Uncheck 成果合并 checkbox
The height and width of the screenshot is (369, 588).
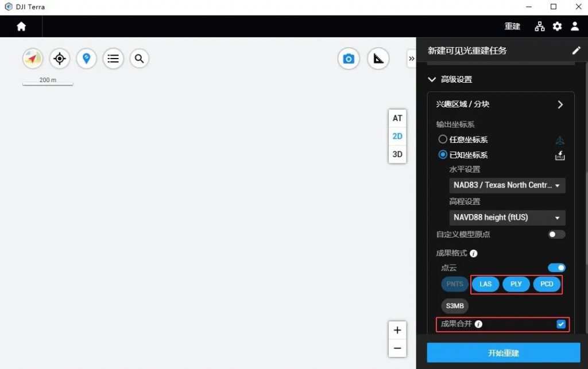click(561, 324)
